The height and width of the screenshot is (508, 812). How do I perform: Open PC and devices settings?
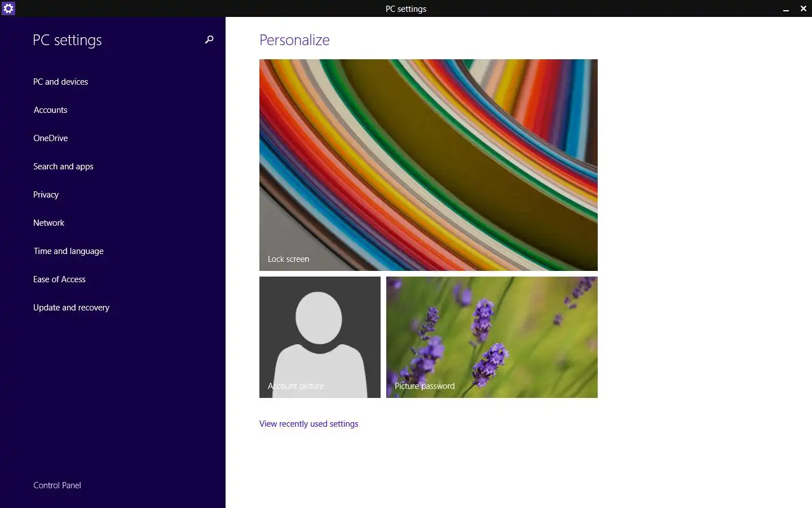coord(60,82)
